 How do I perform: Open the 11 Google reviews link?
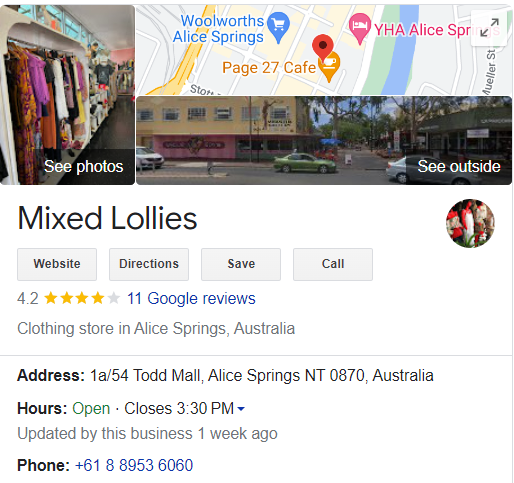[x=191, y=298]
